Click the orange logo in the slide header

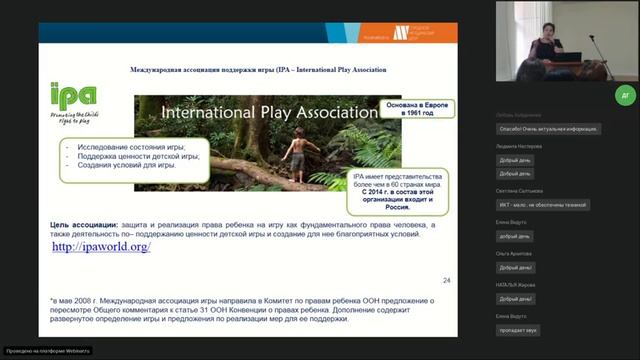(x=412, y=33)
